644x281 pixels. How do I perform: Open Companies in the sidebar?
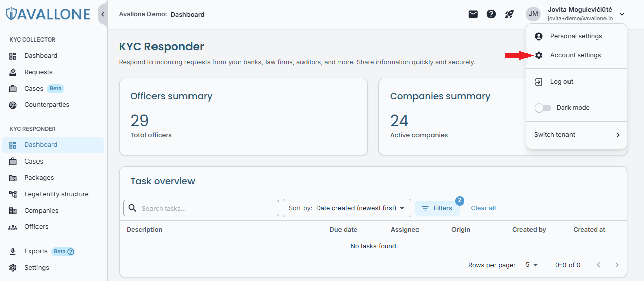pyautogui.click(x=53, y=211)
